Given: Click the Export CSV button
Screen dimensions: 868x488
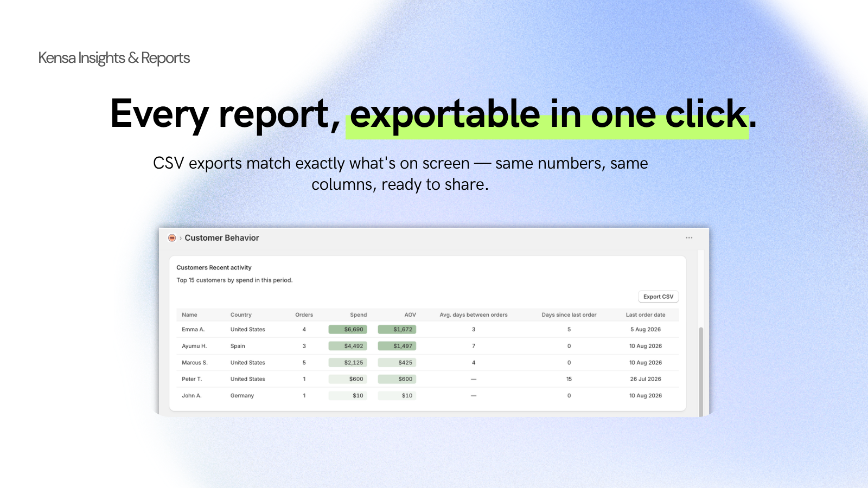Looking at the screenshot, I should point(658,297).
